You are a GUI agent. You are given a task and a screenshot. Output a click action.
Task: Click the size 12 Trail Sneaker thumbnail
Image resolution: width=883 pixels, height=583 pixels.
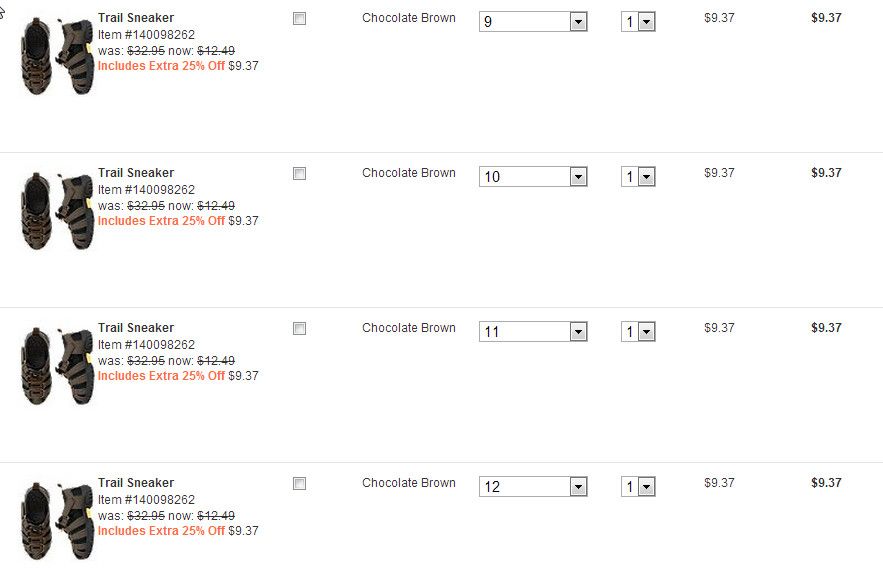point(57,521)
